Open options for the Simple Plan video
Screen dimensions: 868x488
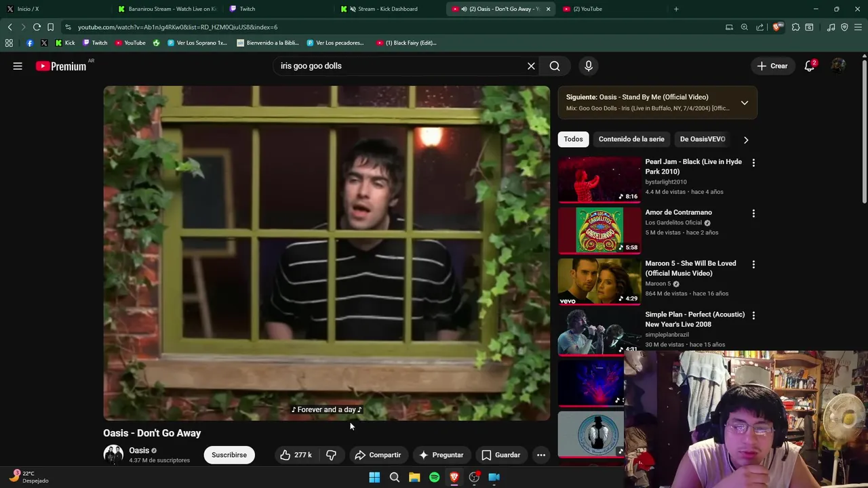click(x=753, y=315)
